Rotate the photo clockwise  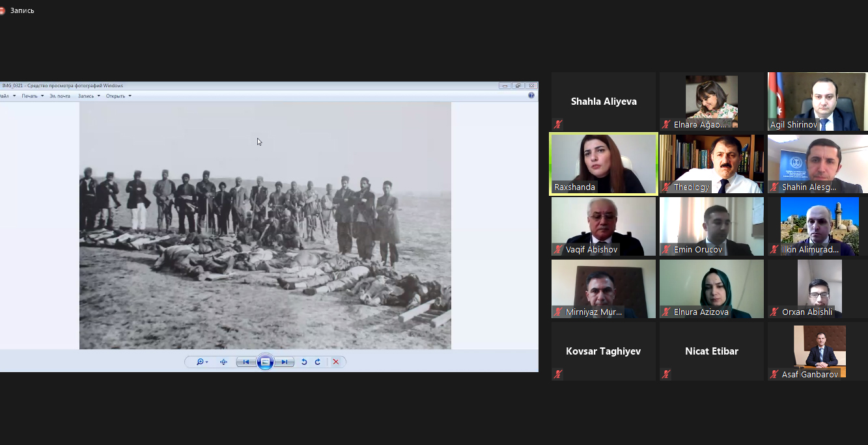(x=318, y=362)
